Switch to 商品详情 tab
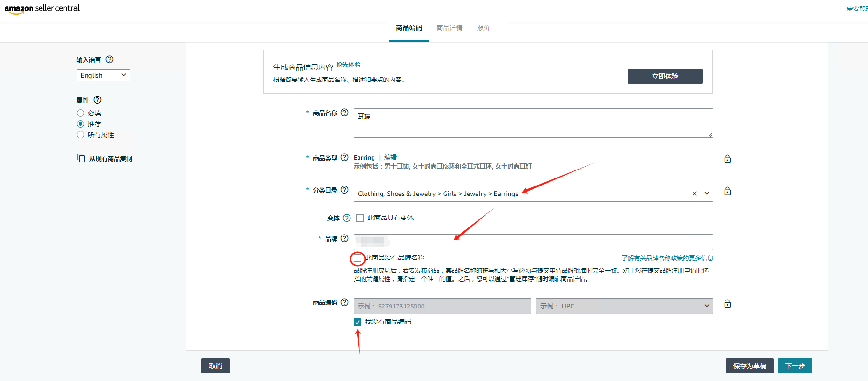The image size is (868, 381). 449,28
